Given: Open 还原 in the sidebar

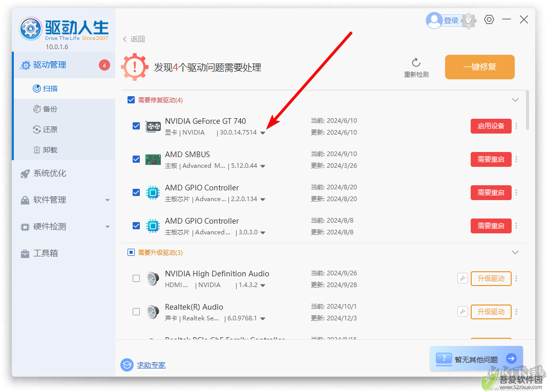Looking at the screenshot, I should 65,129.
